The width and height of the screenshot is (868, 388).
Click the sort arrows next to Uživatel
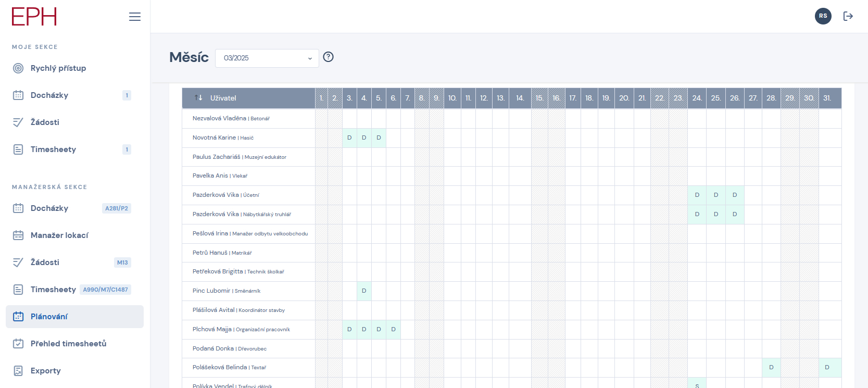point(198,98)
